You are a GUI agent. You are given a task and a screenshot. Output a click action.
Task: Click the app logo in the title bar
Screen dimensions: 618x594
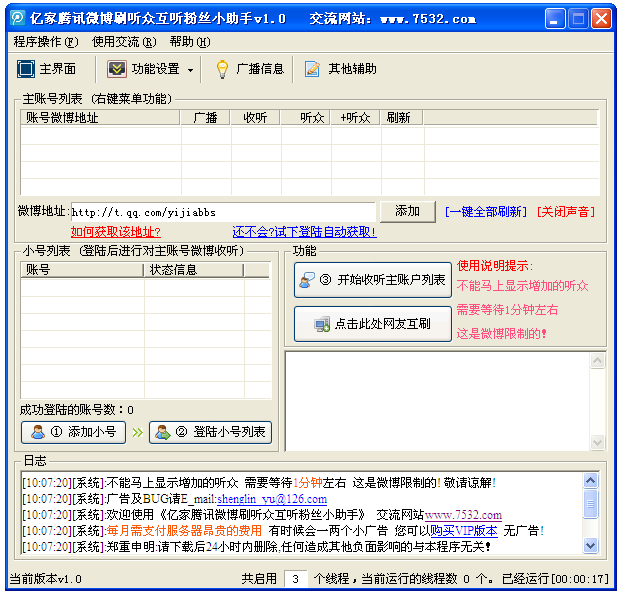point(18,18)
